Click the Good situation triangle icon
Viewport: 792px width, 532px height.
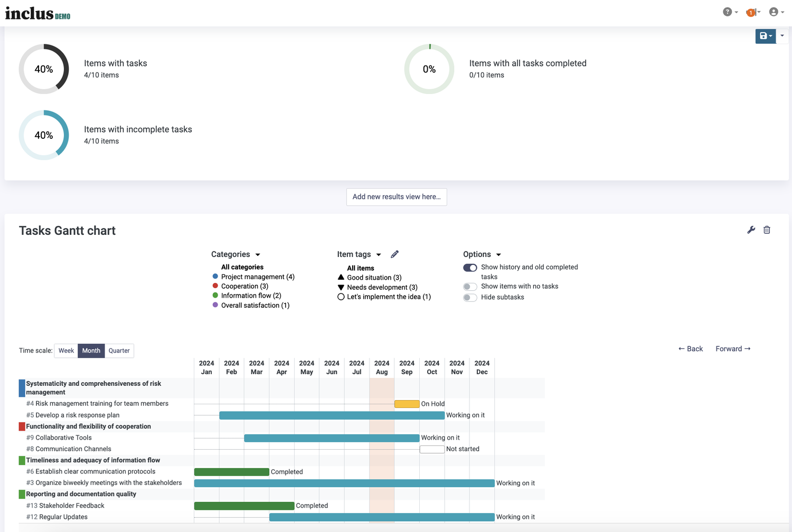341,277
